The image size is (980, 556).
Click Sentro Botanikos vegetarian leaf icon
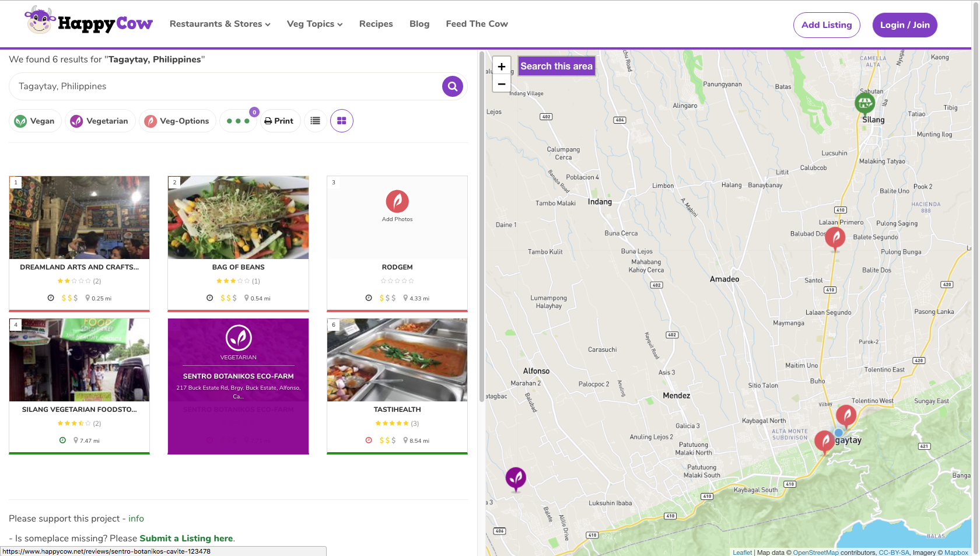pyautogui.click(x=239, y=338)
